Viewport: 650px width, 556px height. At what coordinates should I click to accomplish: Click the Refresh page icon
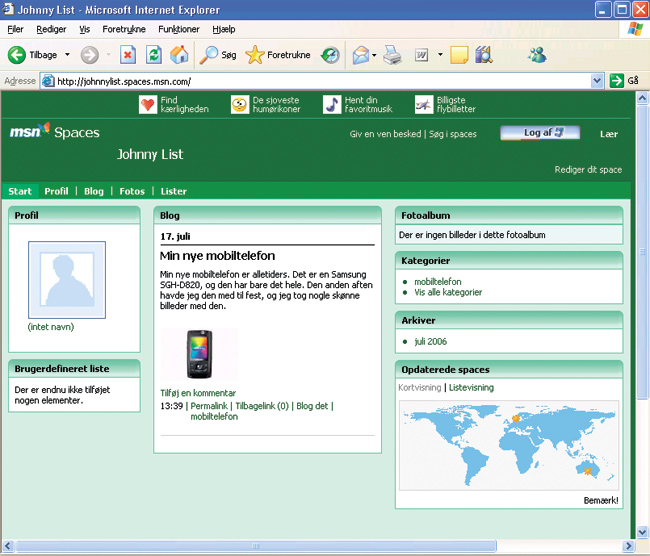(154, 55)
